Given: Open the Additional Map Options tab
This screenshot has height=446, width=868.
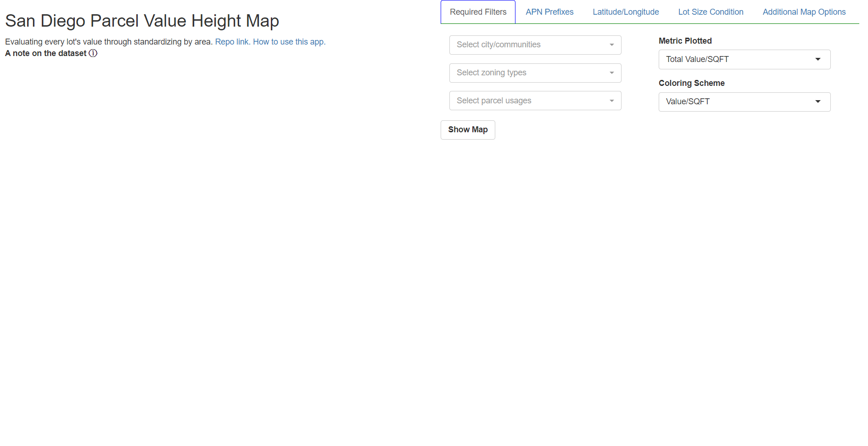Looking at the screenshot, I should [804, 12].
